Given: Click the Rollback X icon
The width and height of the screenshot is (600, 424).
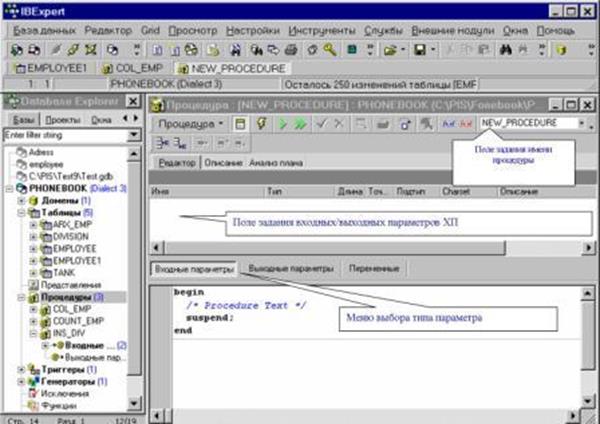Looking at the screenshot, I should point(338,123).
